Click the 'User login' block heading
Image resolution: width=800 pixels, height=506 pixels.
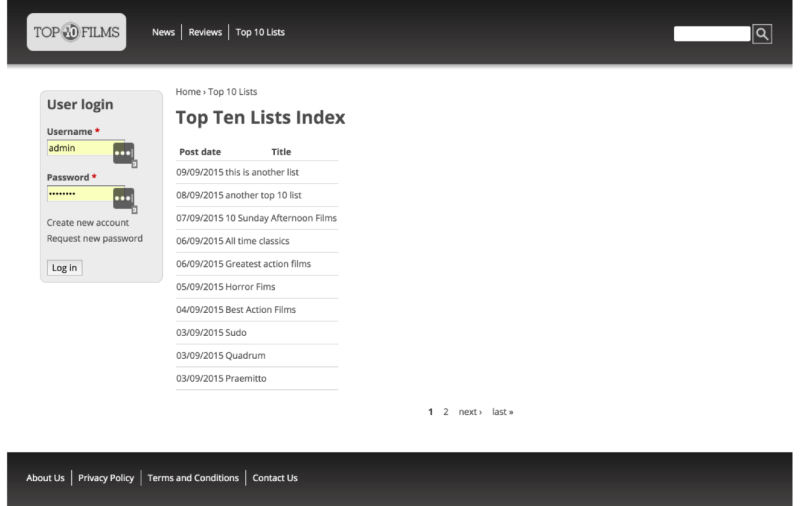[x=80, y=105]
